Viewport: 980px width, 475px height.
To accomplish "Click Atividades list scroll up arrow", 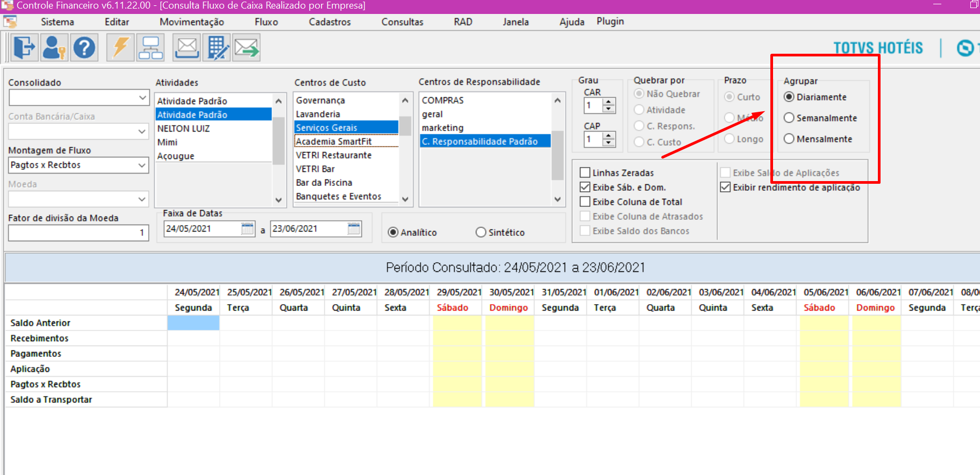I will coord(278,101).
